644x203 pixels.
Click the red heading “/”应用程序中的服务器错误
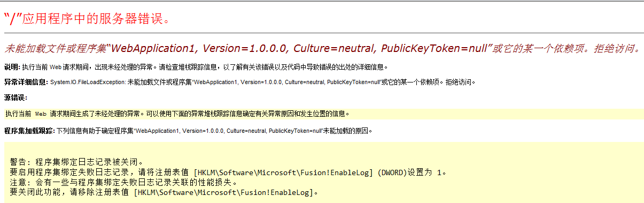click(x=88, y=19)
